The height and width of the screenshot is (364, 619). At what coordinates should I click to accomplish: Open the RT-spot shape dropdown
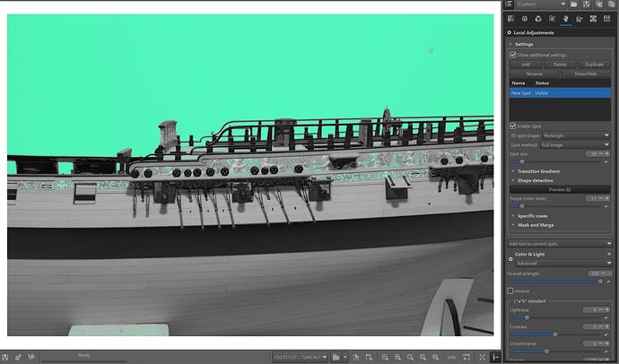pyautogui.click(x=576, y=135)
